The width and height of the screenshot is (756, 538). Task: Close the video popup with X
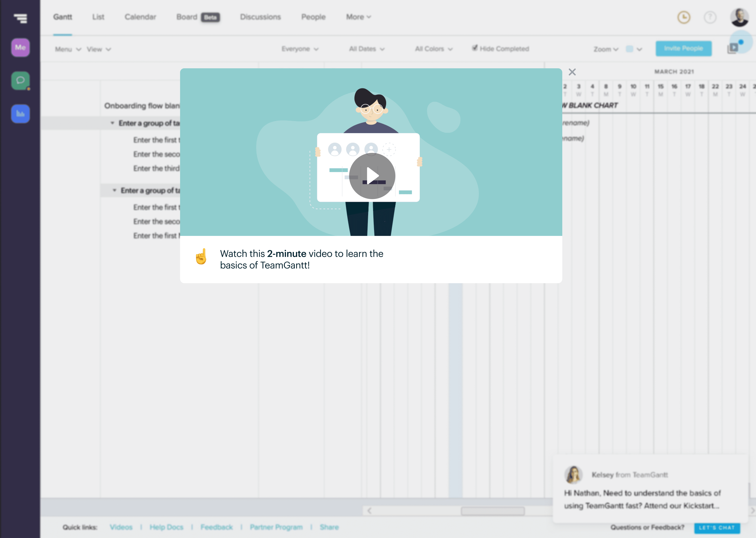point(572,72)
